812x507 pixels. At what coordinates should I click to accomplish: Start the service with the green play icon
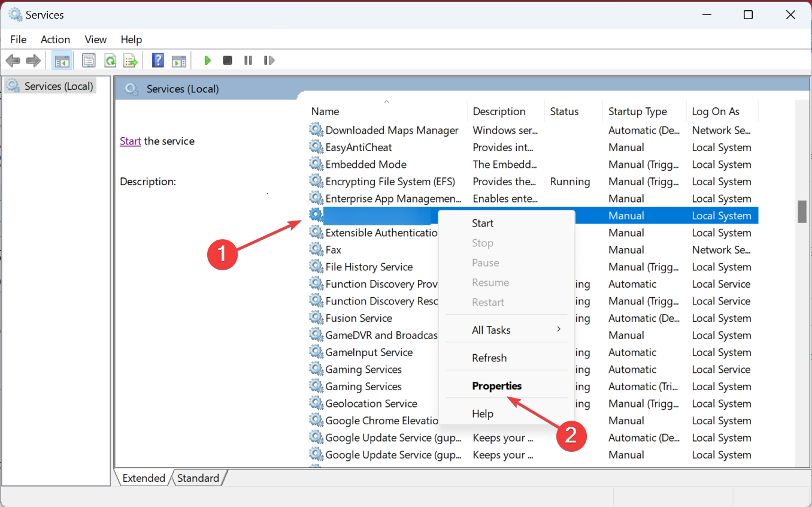(207, 61)
